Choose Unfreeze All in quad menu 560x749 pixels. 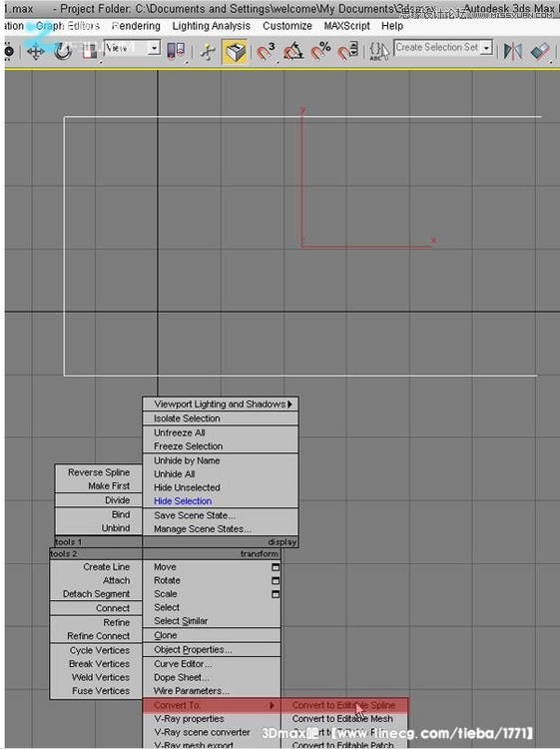tap(221, 432)
